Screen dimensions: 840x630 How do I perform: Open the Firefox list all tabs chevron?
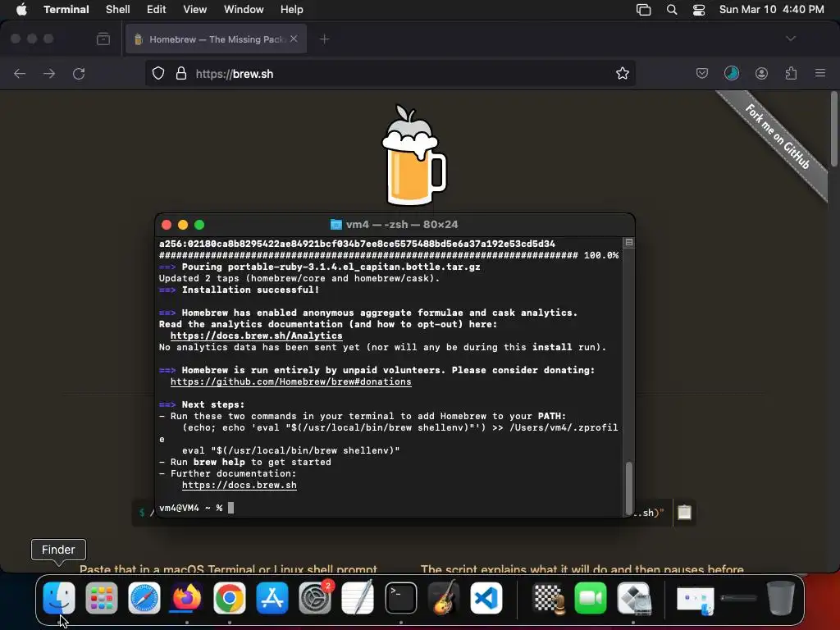791,39
